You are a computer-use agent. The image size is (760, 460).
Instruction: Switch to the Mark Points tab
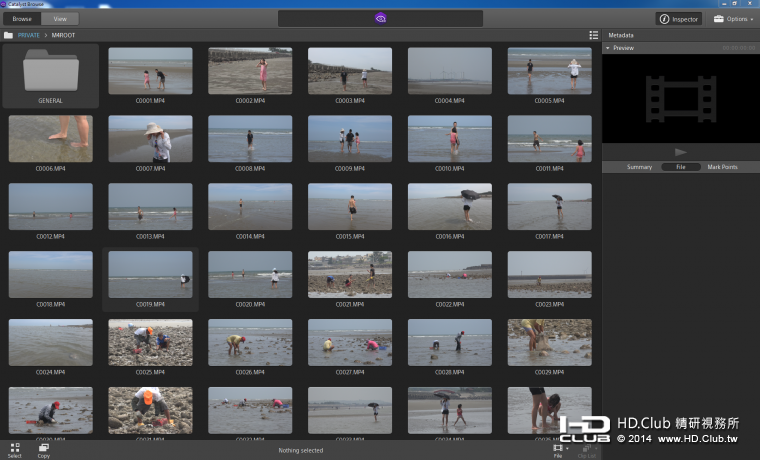tap(722, 167)
